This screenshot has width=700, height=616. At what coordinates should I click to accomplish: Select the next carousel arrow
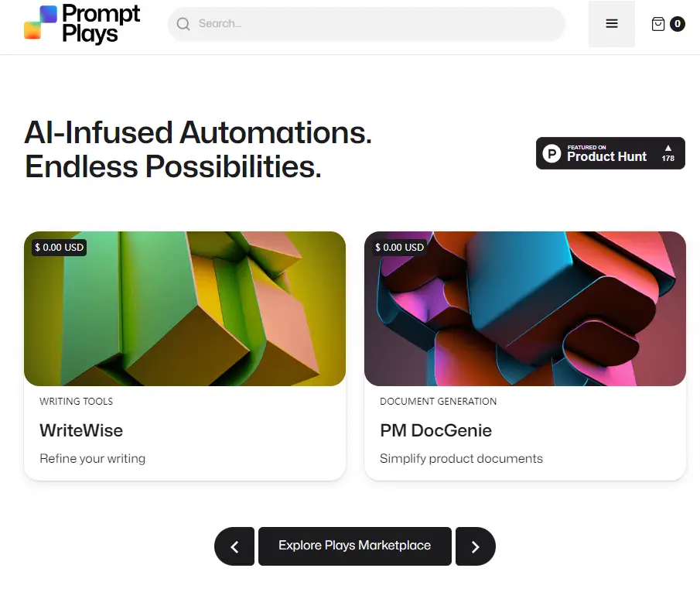pos(475,546)
